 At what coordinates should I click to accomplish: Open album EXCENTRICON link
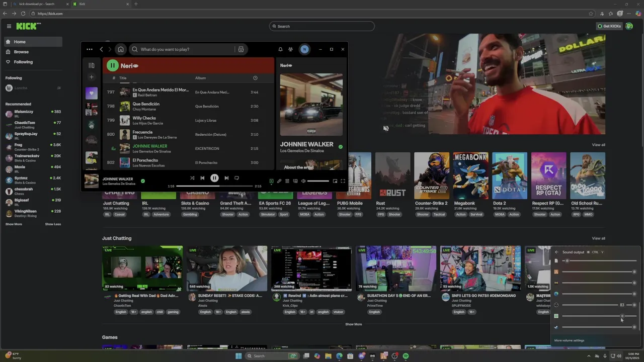tap(207, 149)
